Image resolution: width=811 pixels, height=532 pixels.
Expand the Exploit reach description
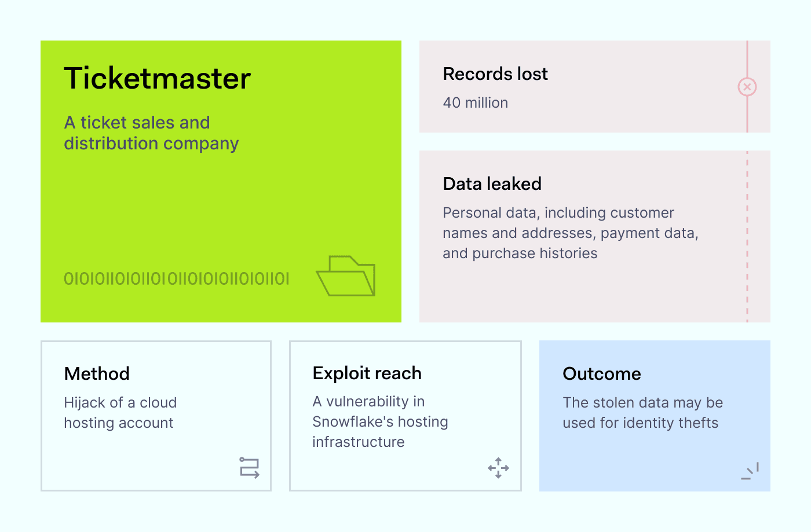[x=381, y=421]
